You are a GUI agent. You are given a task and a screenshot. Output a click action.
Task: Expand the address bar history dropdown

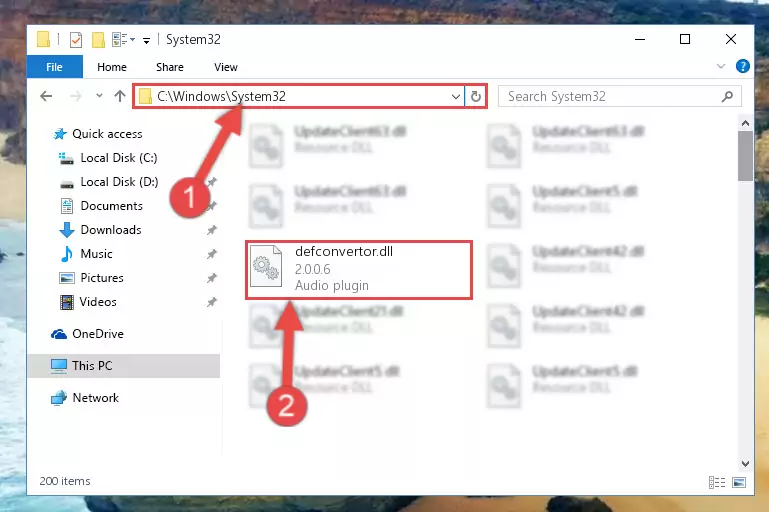tap(456, 97)
